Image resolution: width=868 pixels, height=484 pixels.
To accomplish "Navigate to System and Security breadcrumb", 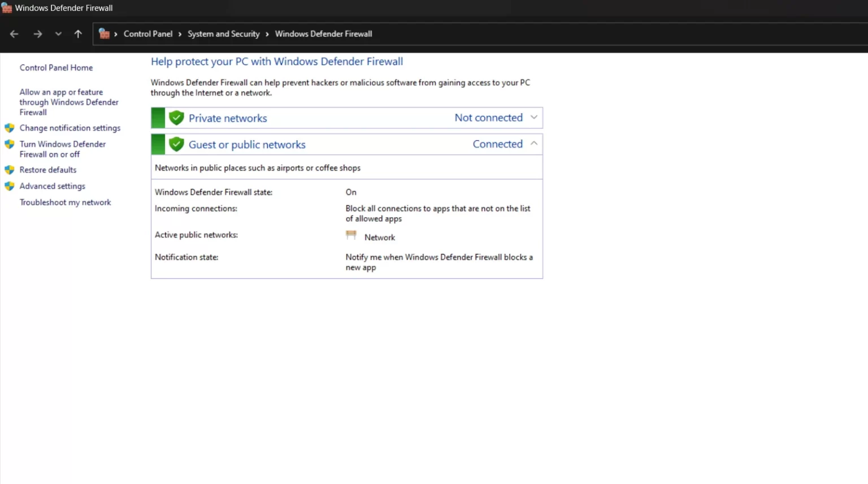I will pyautogui.click(x=224, y=34).
